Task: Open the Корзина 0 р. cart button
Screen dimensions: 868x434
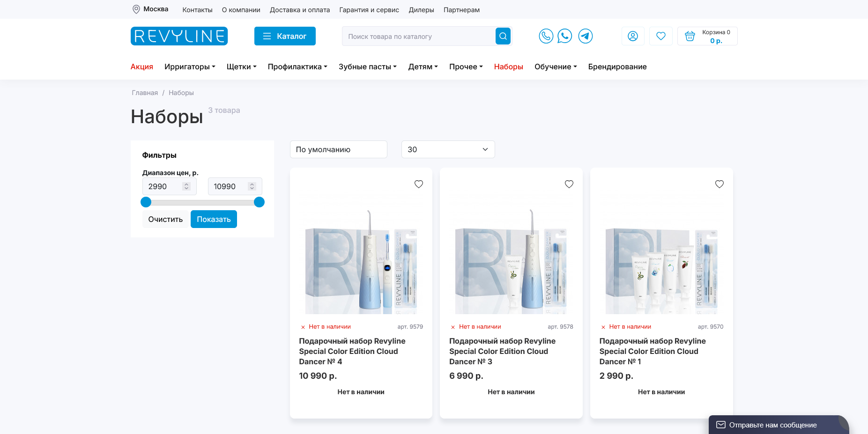Action: [x=707, y=36]
